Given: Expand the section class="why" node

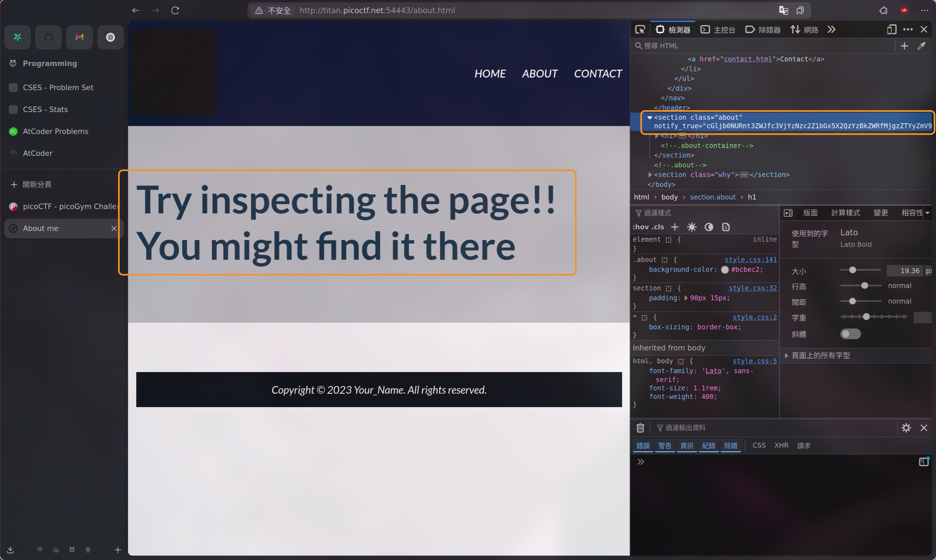Looking at the screenshot, I should 650,175.
